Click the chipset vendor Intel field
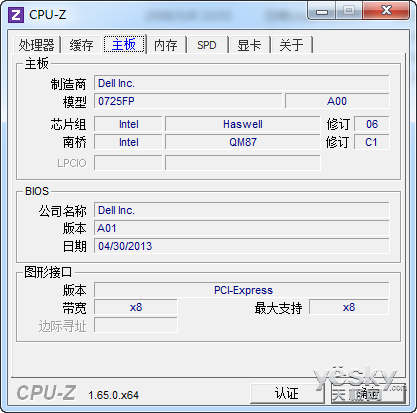 [128, 124]
